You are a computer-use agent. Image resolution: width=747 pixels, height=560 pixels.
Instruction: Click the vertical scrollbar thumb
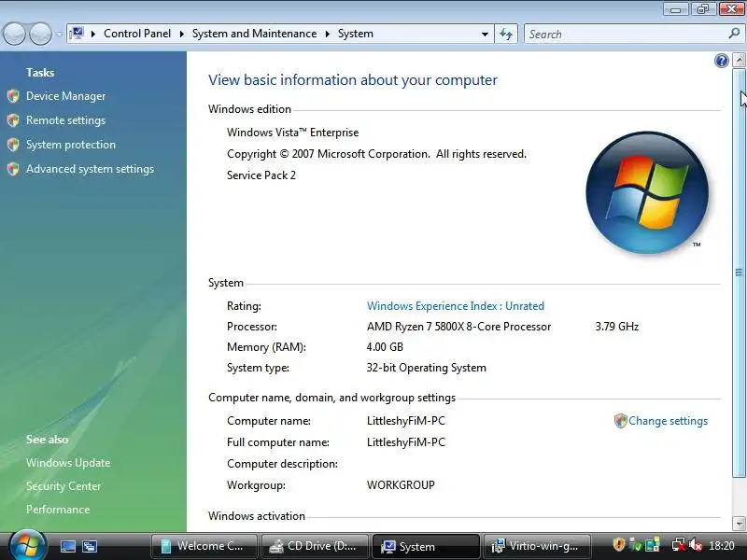click(x=739, y=273)
